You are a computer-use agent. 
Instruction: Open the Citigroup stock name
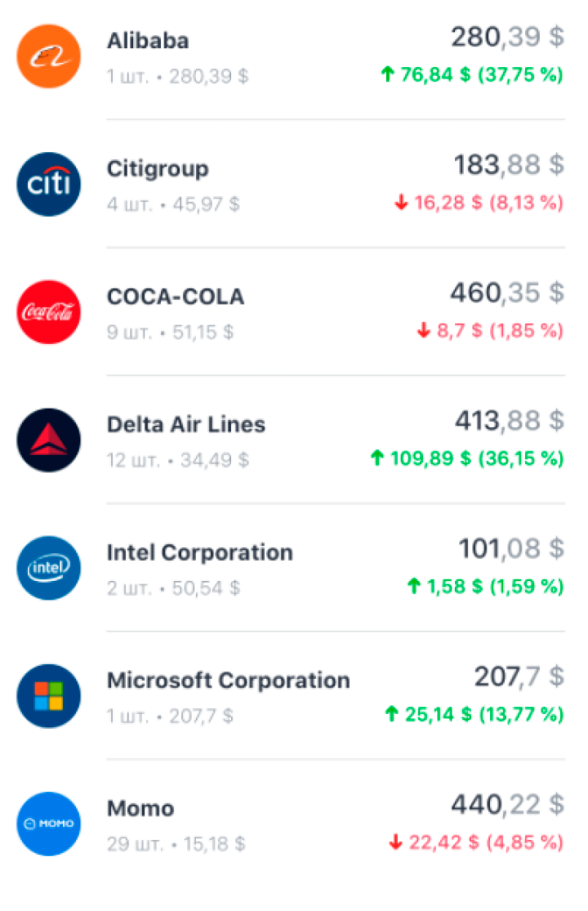[x=158, y=168]
